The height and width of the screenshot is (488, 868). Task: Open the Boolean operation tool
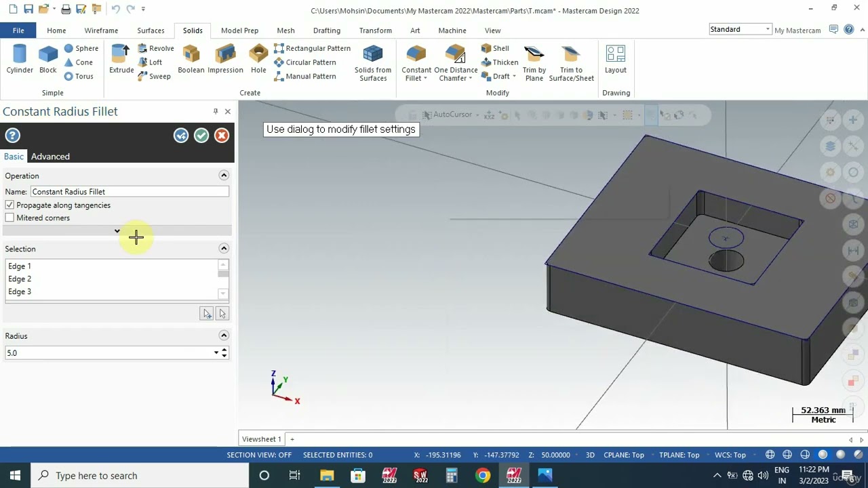point(191,59)
